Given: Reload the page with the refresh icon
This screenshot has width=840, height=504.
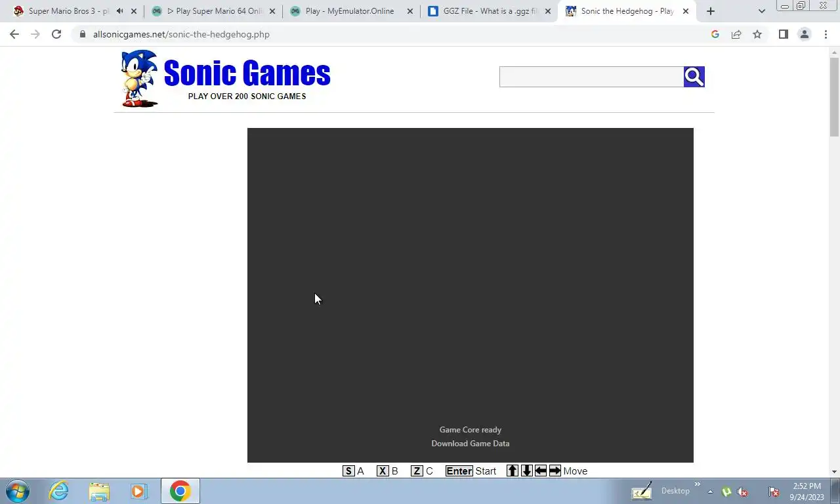Looking at the screenshot, I should [x=56, y=34].
